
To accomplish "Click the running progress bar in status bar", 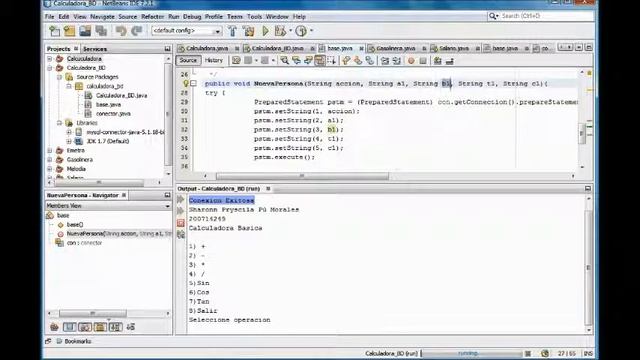I will click(x=472, y=353).
